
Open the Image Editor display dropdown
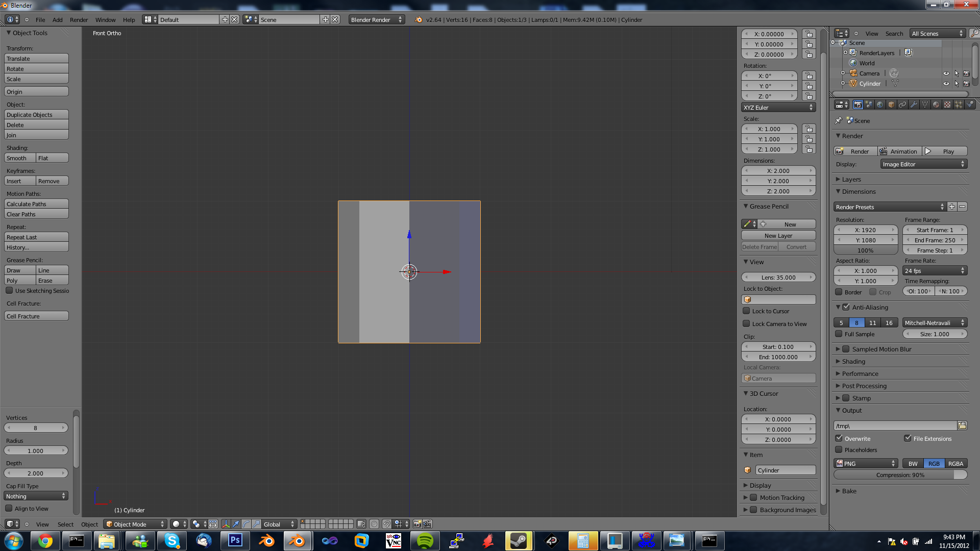(924, 164)
